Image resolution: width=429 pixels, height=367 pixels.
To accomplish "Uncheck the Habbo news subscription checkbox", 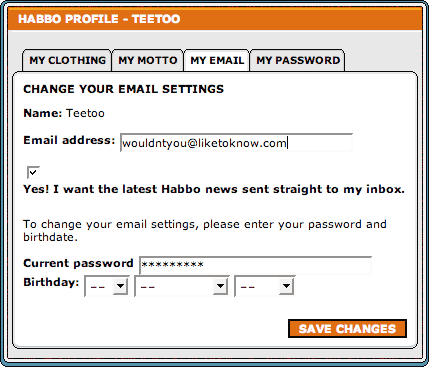I will (x=33, y=172).
